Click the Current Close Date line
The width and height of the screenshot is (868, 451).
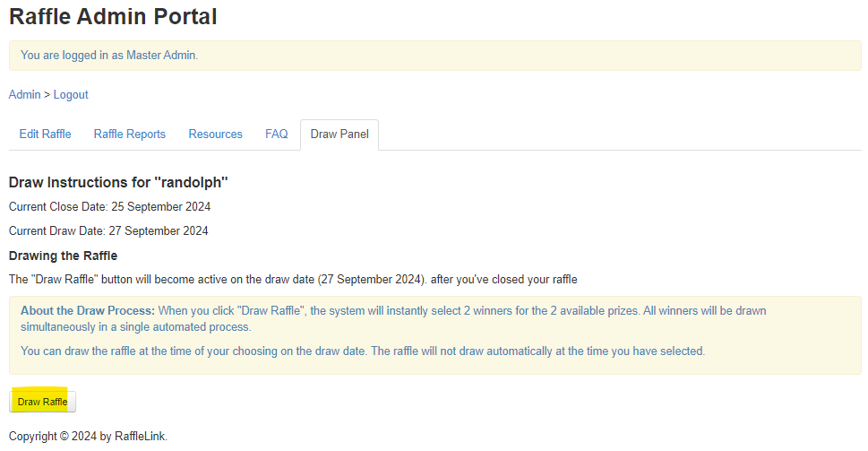pos(109,207)
